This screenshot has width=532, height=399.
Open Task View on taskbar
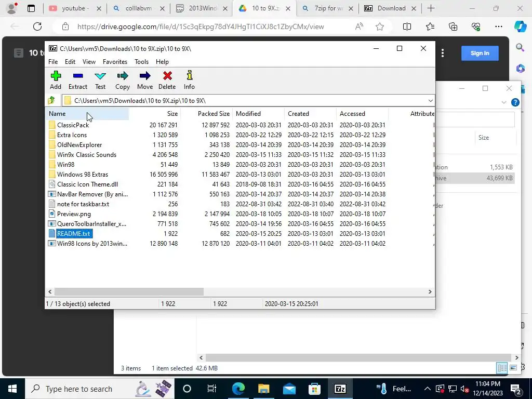pos(212,389)
